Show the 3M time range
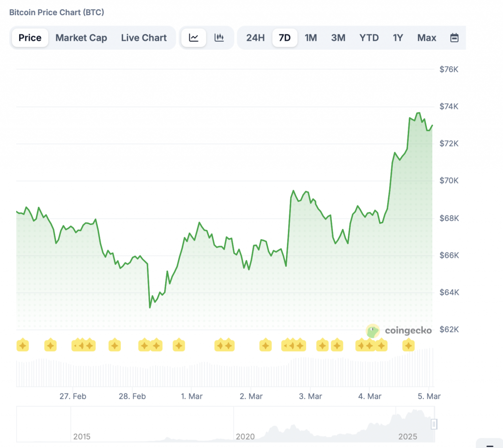The image size is (503, 448). tap(338, 38)
